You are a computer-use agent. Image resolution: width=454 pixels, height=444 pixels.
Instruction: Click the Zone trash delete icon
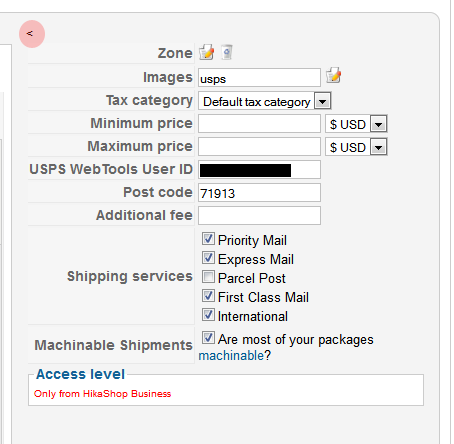click(227, 52)
